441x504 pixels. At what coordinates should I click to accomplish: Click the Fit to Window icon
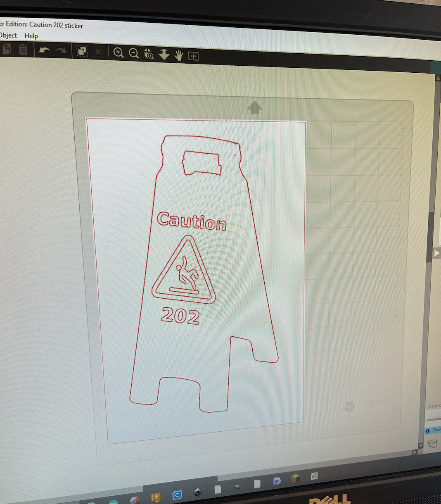click(193, 56)
